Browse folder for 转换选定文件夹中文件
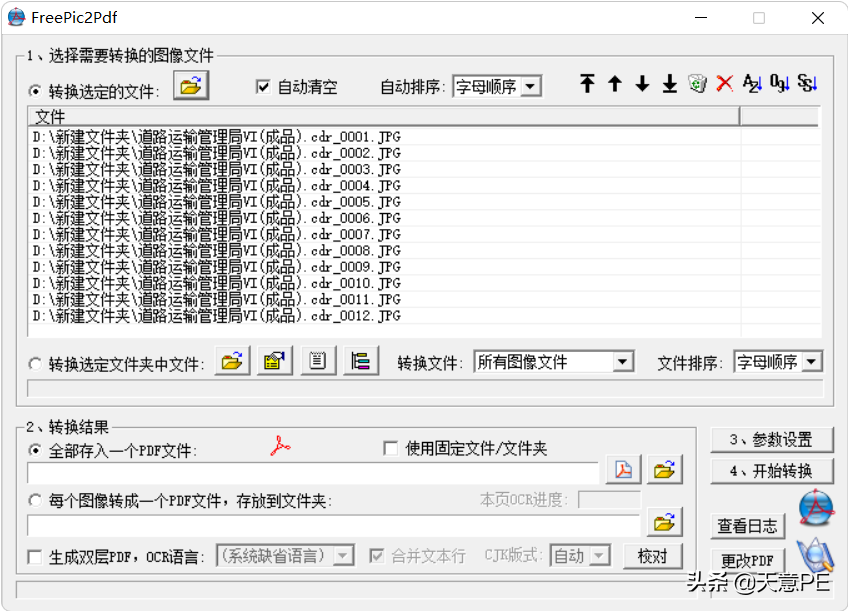 tap(232, 361)
